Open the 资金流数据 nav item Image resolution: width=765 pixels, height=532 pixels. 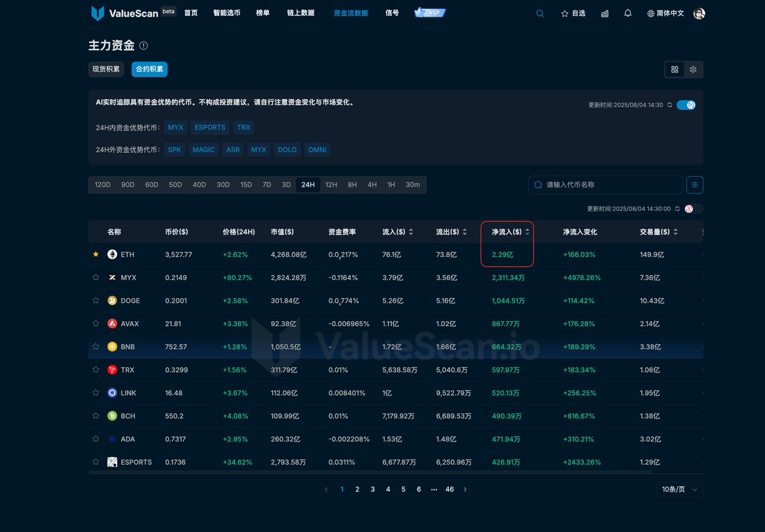(351, 13)
